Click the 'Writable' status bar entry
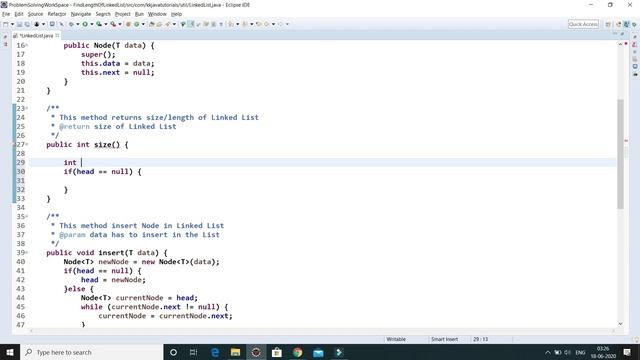This screenshot has height=360, width=640. tap(396, 339)
